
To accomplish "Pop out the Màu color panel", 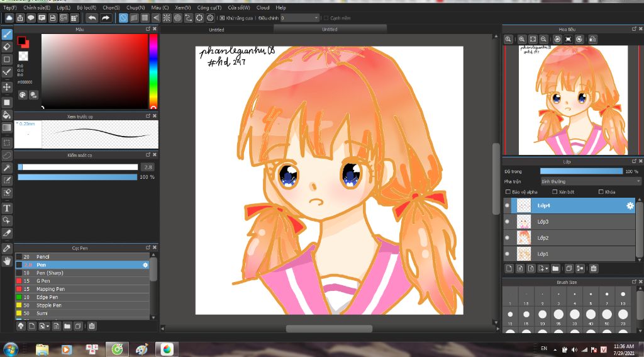I will click(x=148, y=29).
